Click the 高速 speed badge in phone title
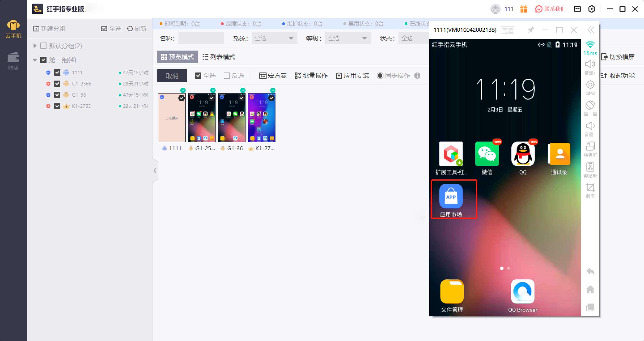 (508, 30)
